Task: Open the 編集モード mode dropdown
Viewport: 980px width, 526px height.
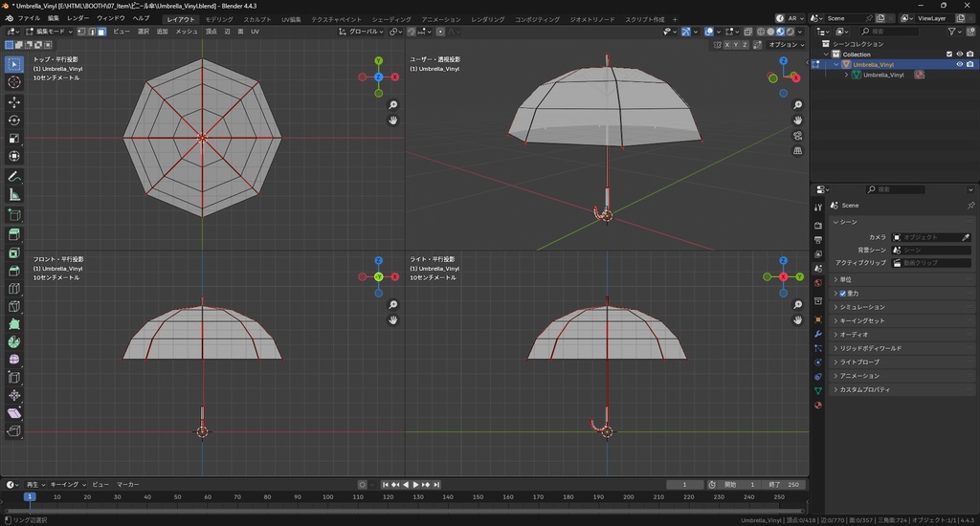Action: pos(50,32)
